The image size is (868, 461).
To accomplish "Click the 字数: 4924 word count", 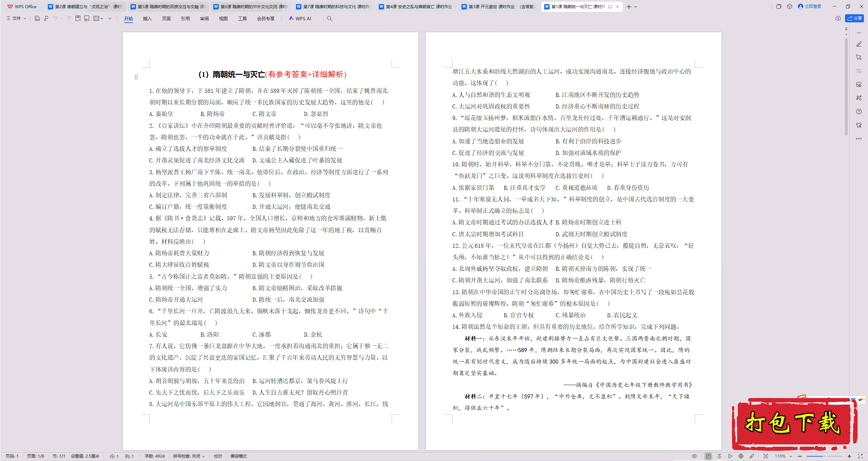I will tap(155, 456).
